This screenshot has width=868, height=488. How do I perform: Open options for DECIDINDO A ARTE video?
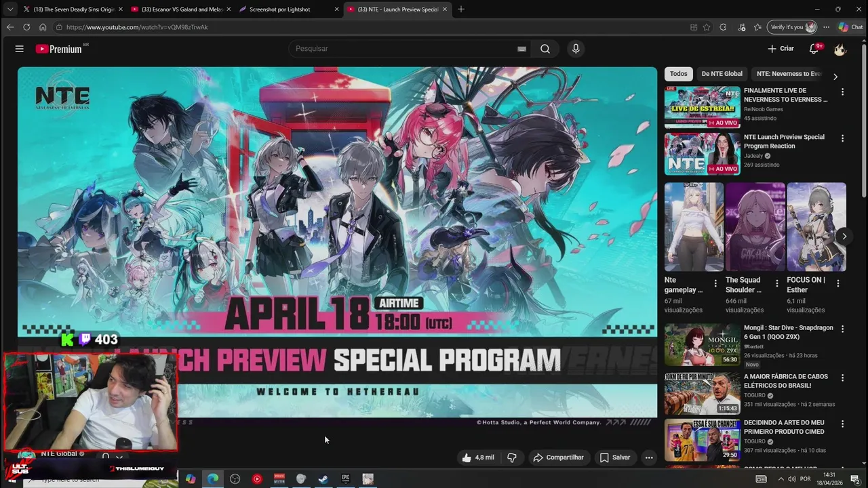(x=843, y=424)
